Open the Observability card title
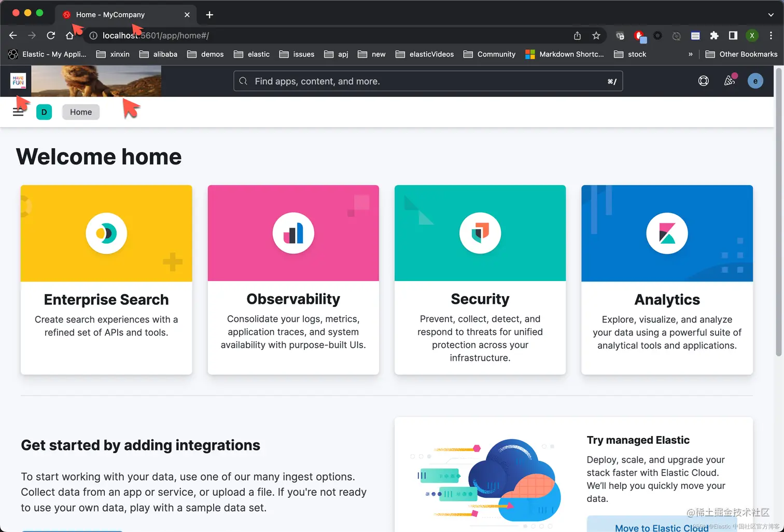Image resolution: width=784 pixels, height=532 pixels. [293, 299]
